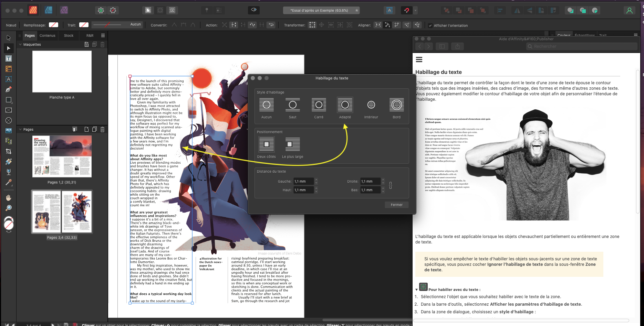The height and width of the screenshot is (326, 644).
Task: Select the Place Image tool
Action: pos(9,131)
